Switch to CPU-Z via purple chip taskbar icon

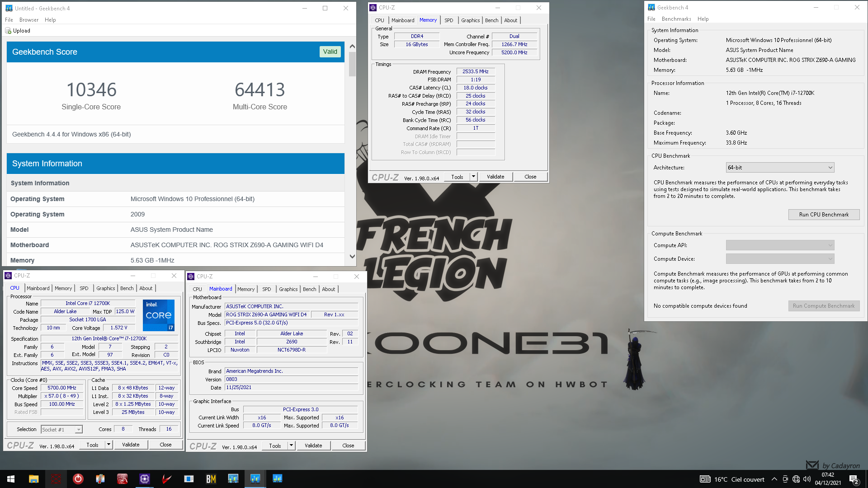(x=144, y=479)
